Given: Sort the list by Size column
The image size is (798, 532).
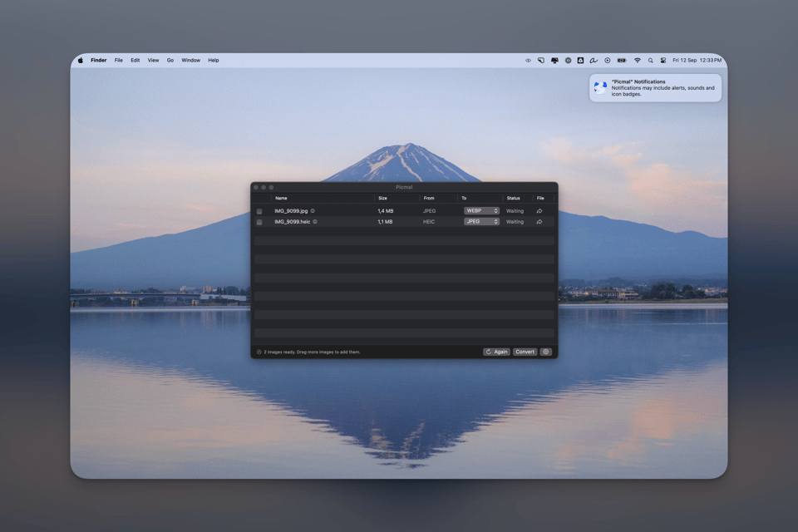Looking at the screenshot, I should tap(382, 198).
